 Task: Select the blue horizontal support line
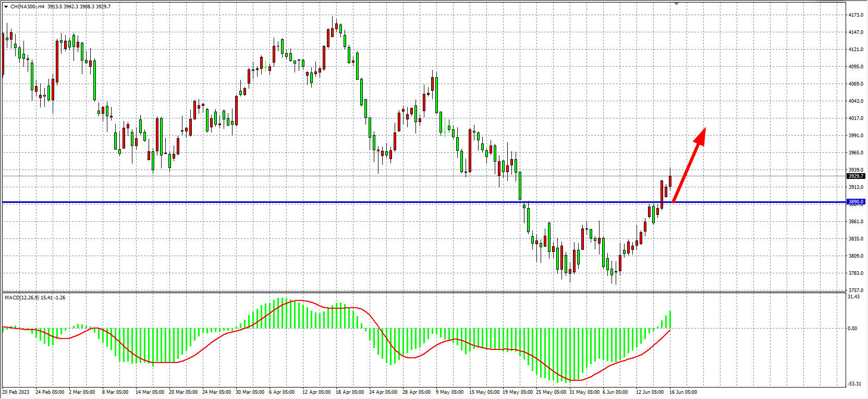pyautogui.click(x=365, y=202)
